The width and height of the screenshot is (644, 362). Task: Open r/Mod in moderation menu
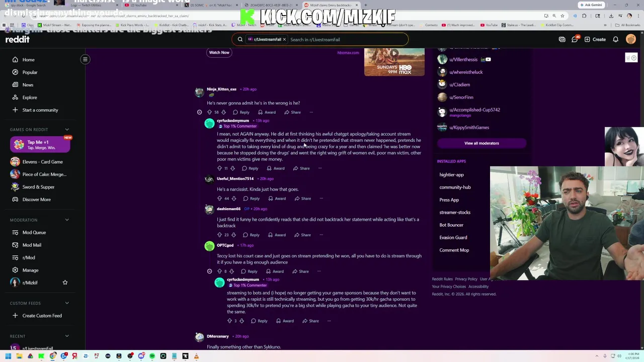(29, 257)
